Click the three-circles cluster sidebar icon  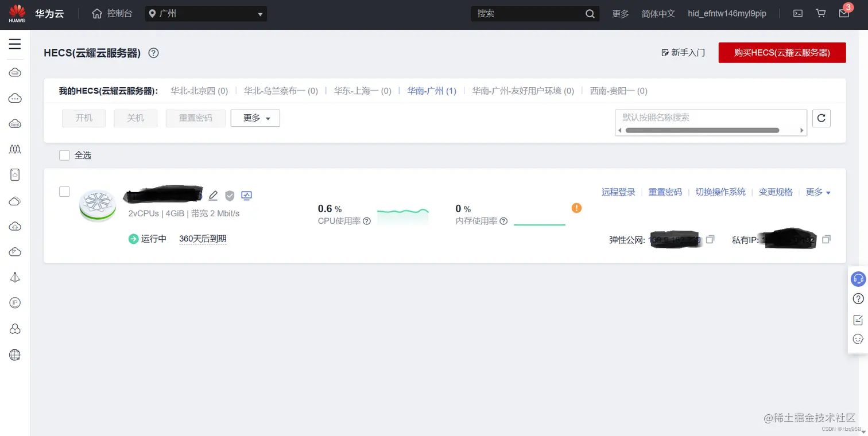[15, 329]
